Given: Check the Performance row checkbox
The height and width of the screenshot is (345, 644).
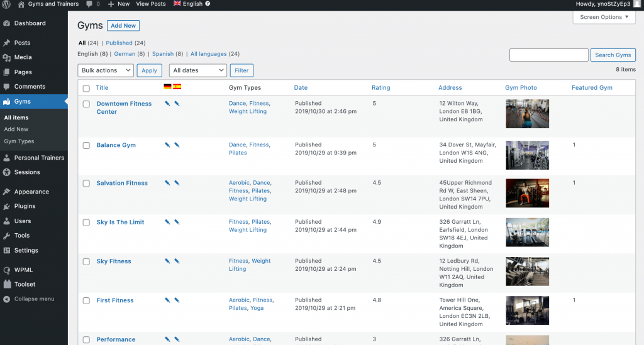Looking at the screenshot, I should (x=86, y=340).
